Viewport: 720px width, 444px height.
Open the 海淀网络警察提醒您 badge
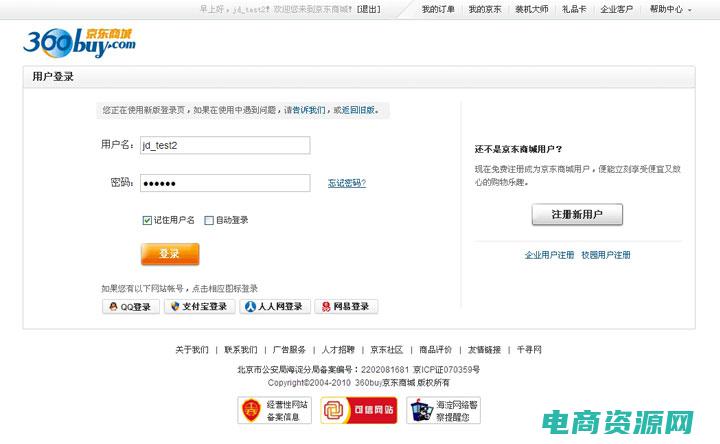click(444, 410)
